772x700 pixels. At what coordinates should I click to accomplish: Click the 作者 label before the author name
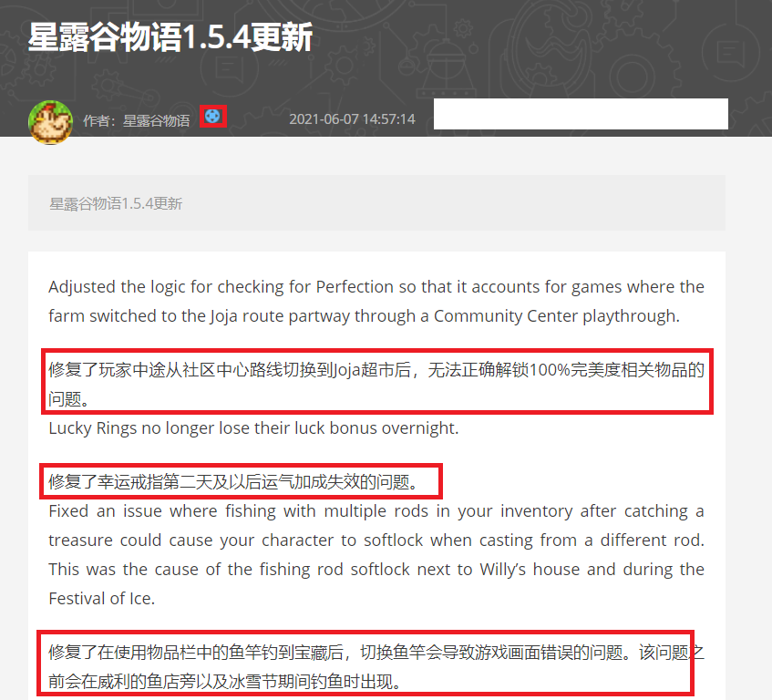click(99, 120)
